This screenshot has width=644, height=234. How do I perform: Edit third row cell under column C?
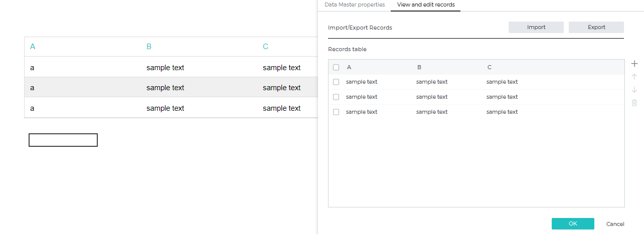coord(502,112)
